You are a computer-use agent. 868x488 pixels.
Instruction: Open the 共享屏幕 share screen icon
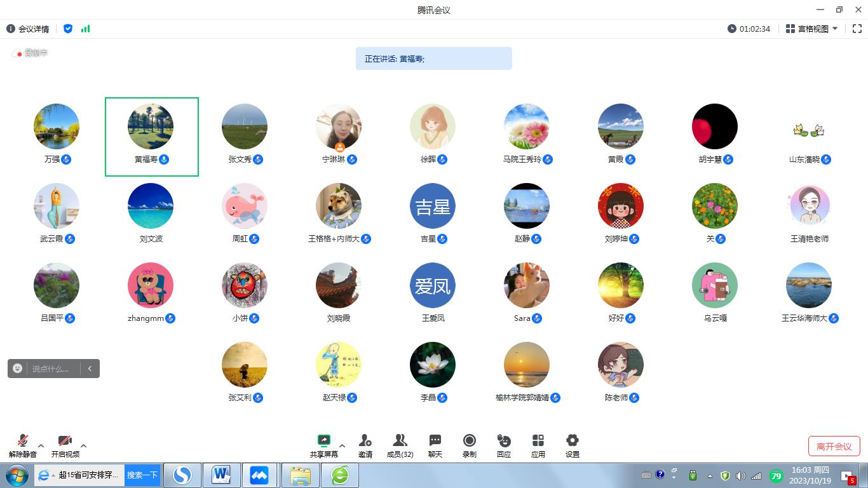324,441
